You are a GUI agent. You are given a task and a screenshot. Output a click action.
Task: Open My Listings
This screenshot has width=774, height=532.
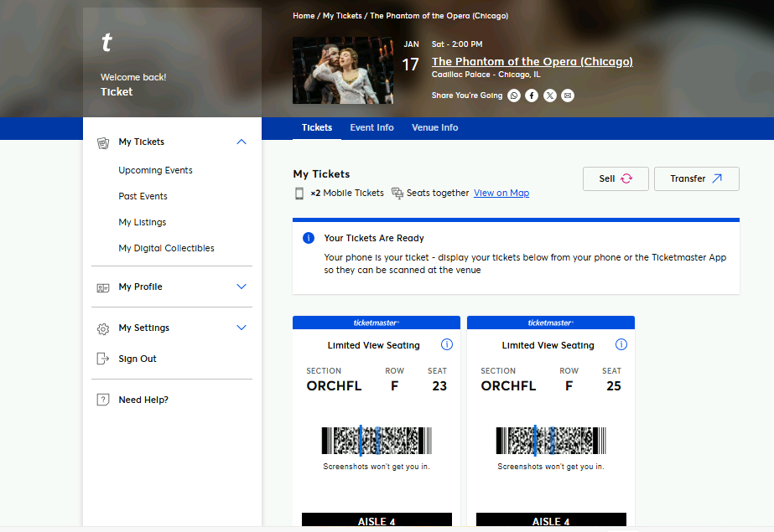tap(143, 222)
